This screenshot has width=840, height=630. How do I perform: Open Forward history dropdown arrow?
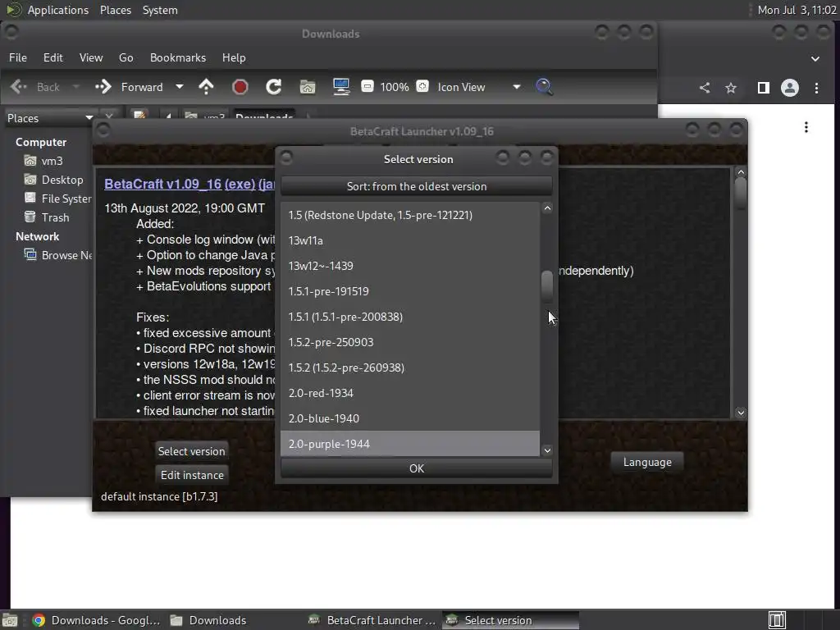point(180,87)
